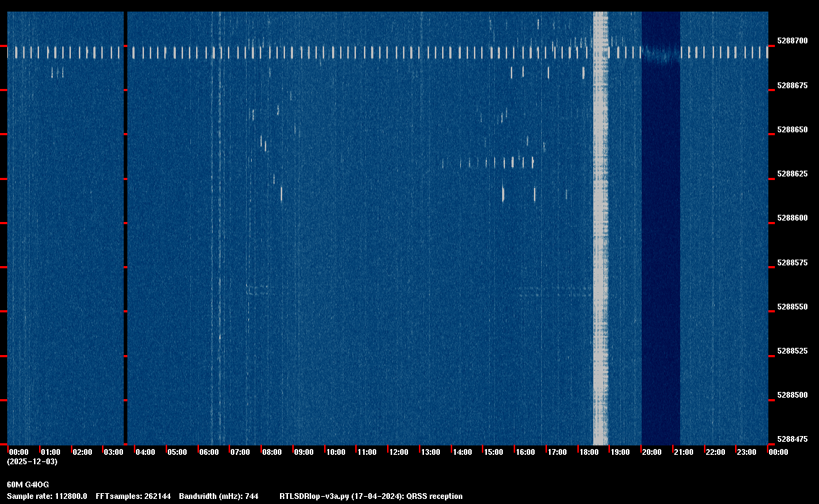This screenshot has height=504, width=819.
Task: Click the 5288500 frequency label
Action: (x=792, y=396)
